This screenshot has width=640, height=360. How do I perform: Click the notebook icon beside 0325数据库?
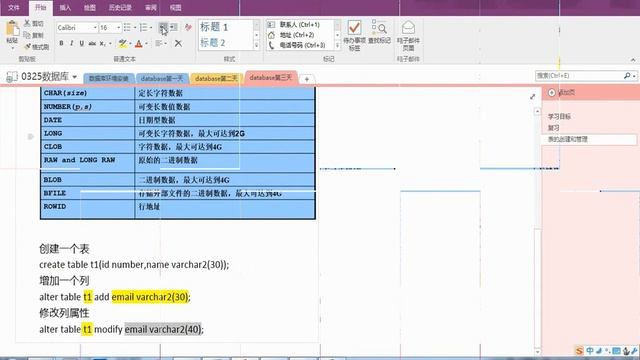click(x=12, y=77)
